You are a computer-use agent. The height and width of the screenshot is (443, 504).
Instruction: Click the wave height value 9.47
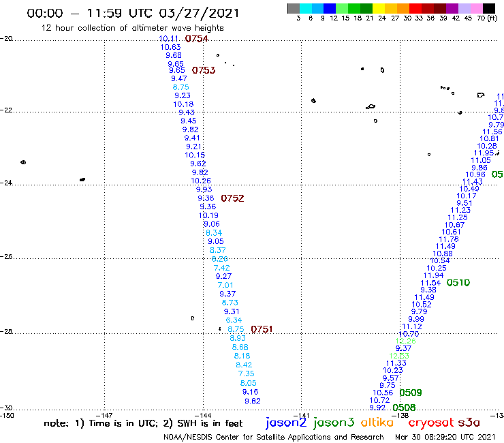click(x=178, y=78)
